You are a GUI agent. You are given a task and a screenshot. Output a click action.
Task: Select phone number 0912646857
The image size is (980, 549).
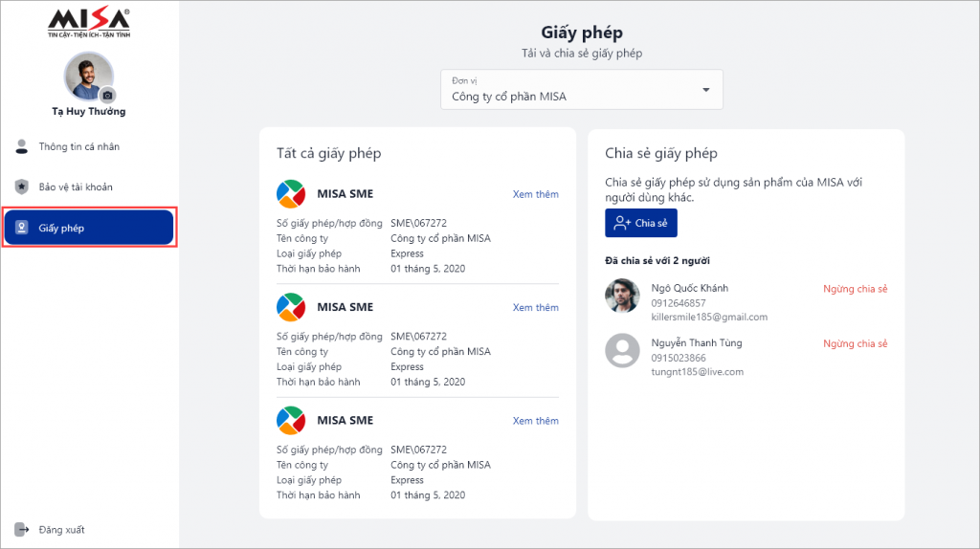(679, 303)
